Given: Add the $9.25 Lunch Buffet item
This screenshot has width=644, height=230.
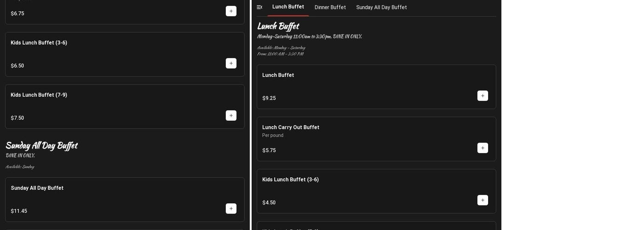Looking at the screenshot, I should (x=483, y=96).
